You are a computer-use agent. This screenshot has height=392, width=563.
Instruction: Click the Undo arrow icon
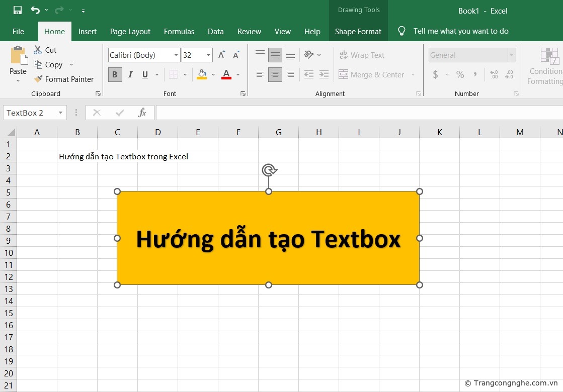click(35, 10)
